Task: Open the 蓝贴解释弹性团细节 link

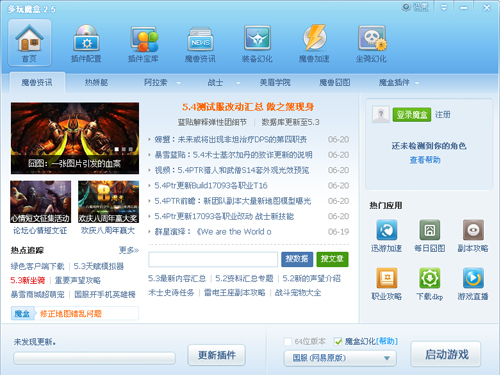Action: (212, 122)
